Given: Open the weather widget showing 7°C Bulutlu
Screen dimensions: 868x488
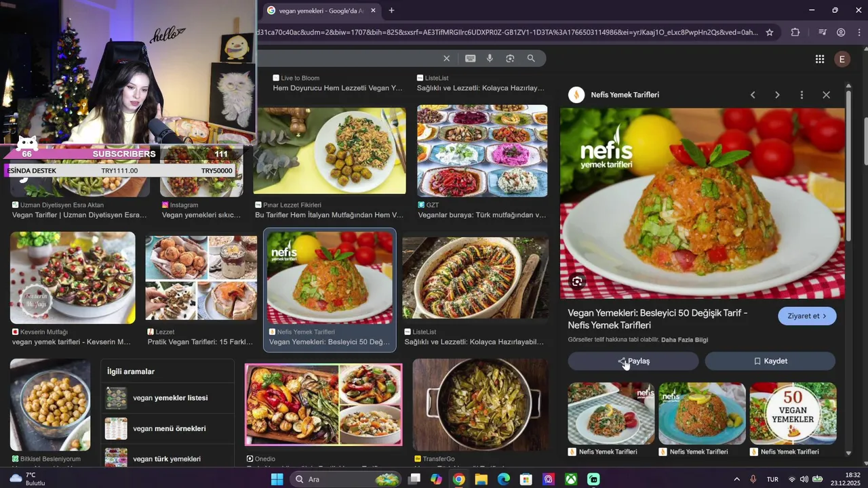Looking at the screenshot, I should click(x=27, y=479).
